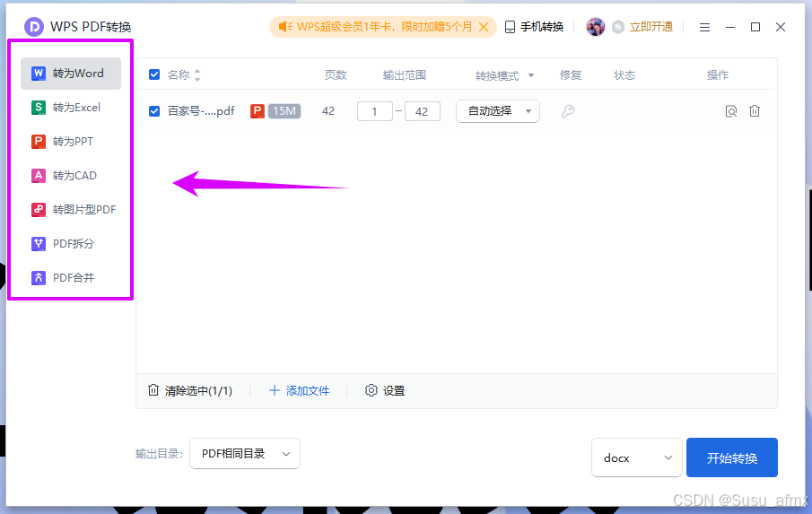Delete the file using the trash icon

(x=755, y=110)
